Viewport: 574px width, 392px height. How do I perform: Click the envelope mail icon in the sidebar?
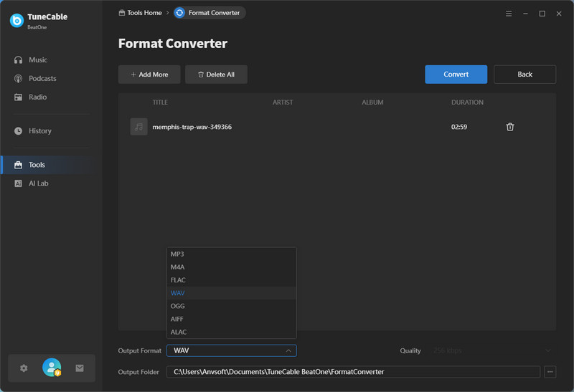(80, 368)
